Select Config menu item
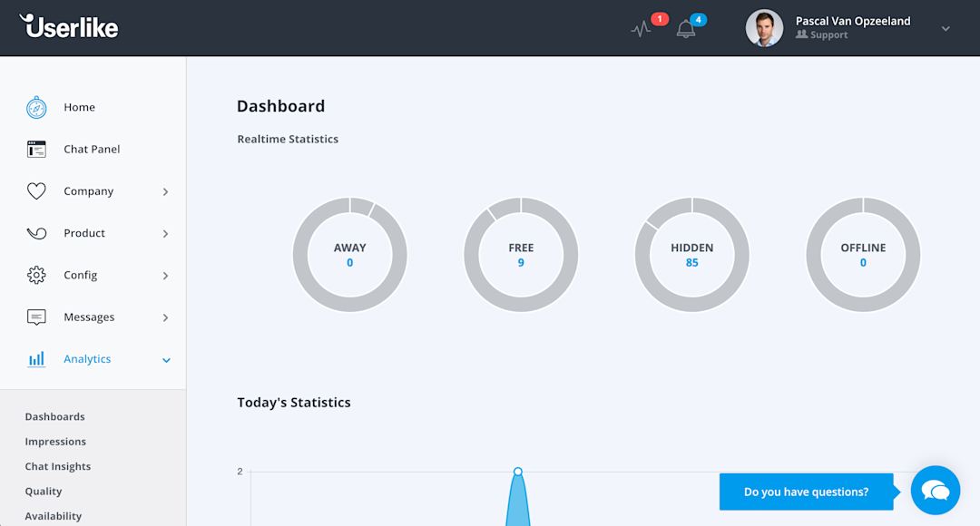This screenshot has width=980, height=526. pos(81,275)
